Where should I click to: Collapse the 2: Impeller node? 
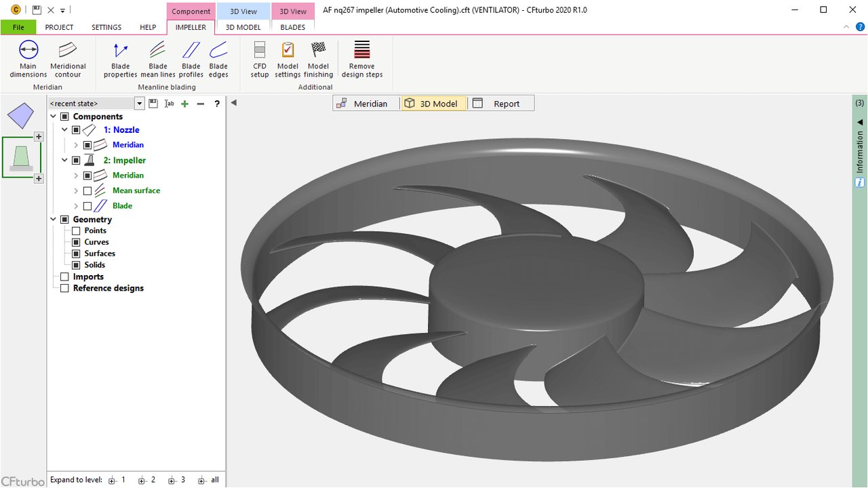65,161
